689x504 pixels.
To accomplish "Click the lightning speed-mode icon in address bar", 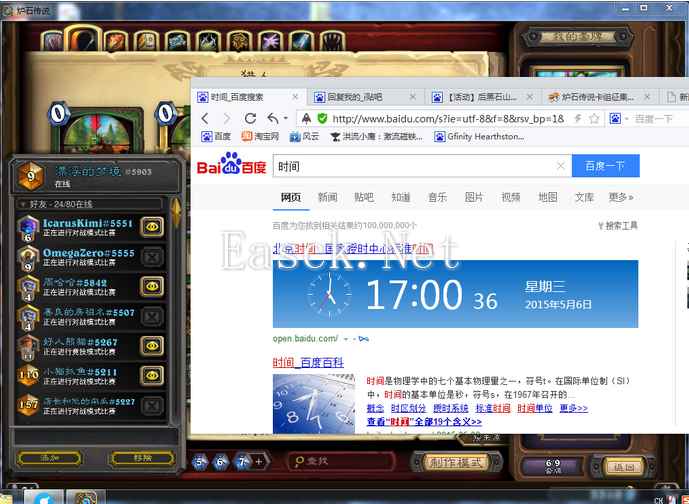I will coord(578,118).
